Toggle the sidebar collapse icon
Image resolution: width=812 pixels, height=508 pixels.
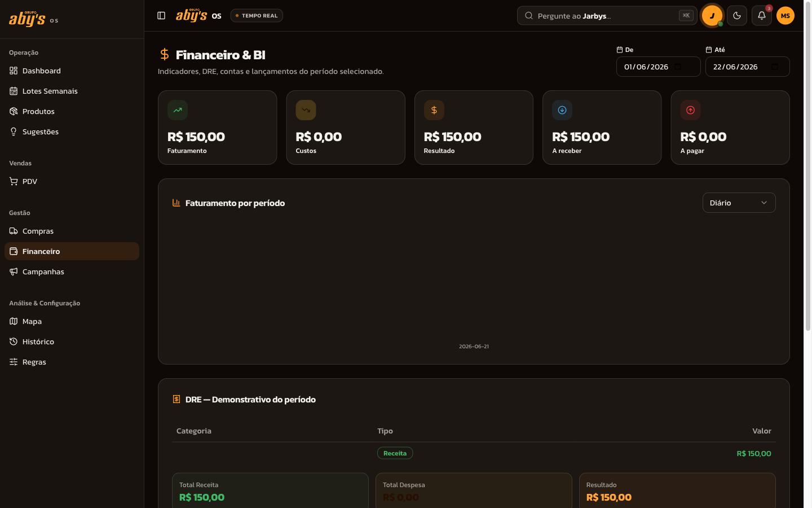(x=161, y=16)
